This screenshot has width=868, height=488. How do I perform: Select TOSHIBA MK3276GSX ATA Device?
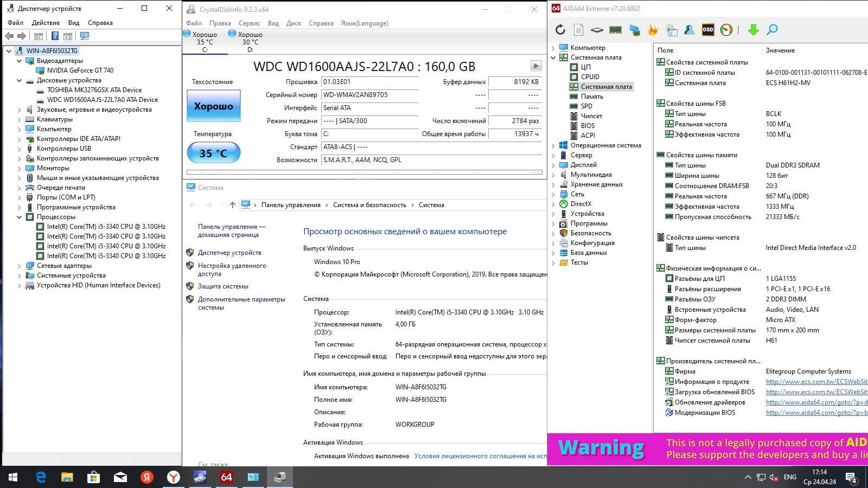pyautogui.click(x=94, y=90)
